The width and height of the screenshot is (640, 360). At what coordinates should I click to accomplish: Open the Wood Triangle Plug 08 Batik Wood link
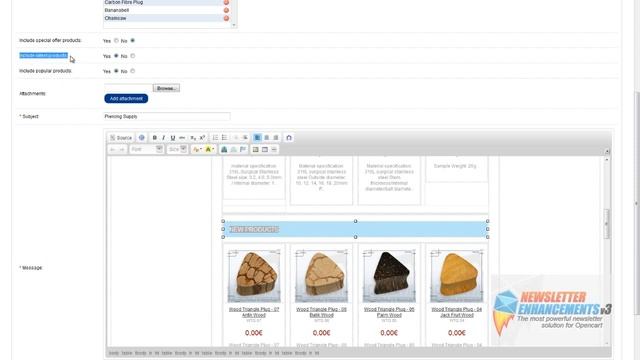point(321,312)
